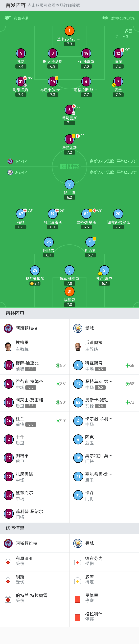Click the Aston Villa crest in substitutes header
The width and height of the screenshot is (139, 644).
(x=8, y=328)
